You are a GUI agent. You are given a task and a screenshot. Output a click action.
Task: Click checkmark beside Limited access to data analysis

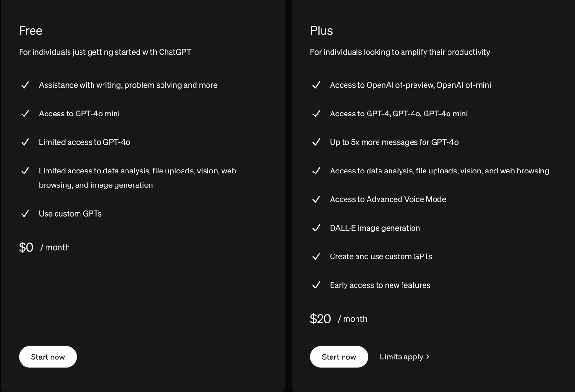(25, 171)
